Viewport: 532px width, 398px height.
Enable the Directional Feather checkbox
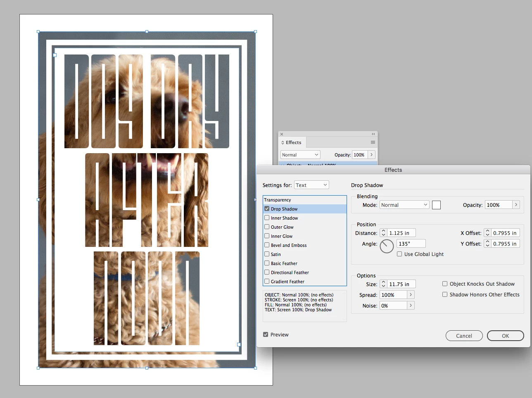tap(267, 272)
